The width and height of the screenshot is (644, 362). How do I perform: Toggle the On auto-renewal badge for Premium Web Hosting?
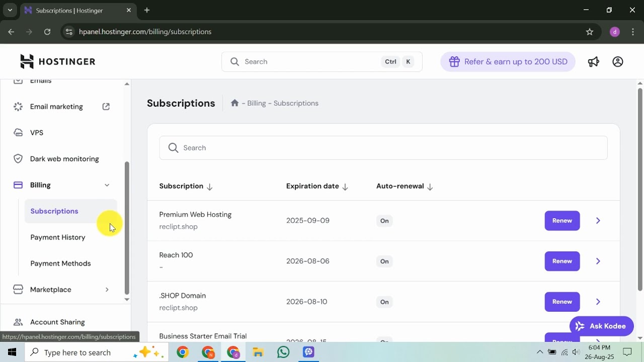(x=384, y=221)
